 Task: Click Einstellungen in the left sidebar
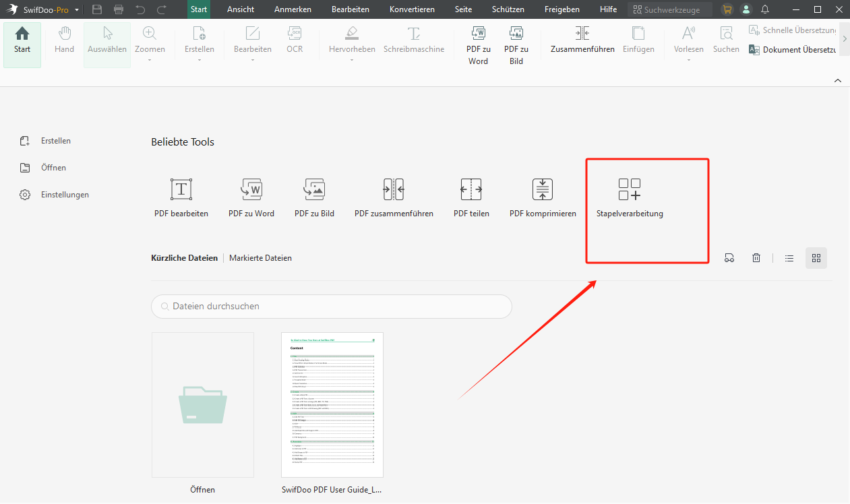(65, 195)
